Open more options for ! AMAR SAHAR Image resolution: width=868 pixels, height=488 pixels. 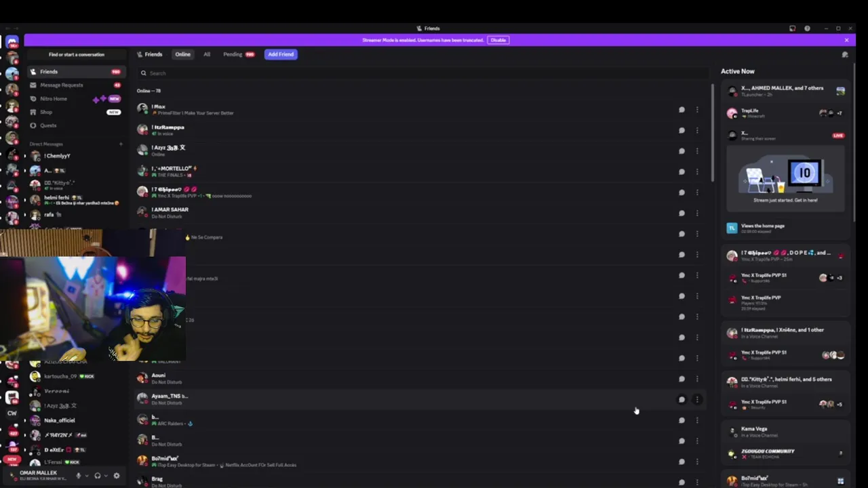coord(697,213)
